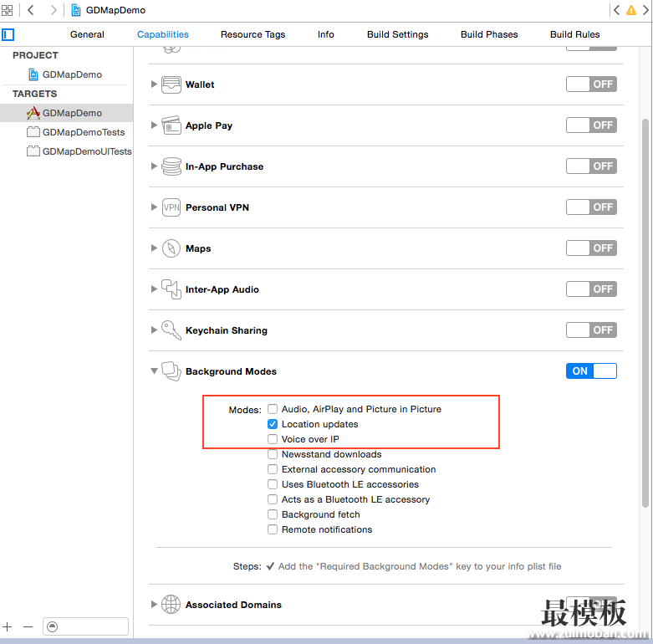Select the GDMapDemoTests target
Image resolution: width=653 pixels, height=644 pixels.
pyautogui.click(x=76, y=132)
